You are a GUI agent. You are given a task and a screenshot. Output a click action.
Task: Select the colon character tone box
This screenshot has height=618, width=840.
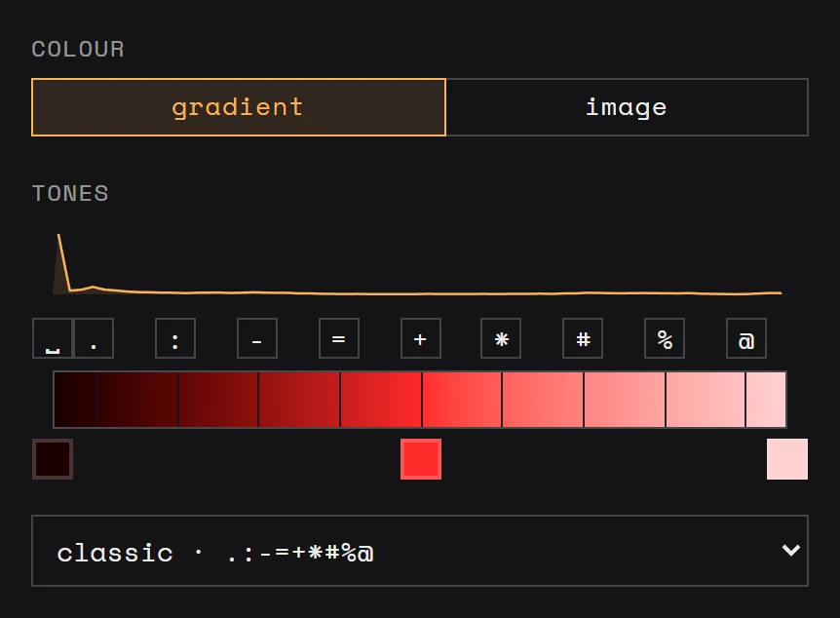[175, 338]
